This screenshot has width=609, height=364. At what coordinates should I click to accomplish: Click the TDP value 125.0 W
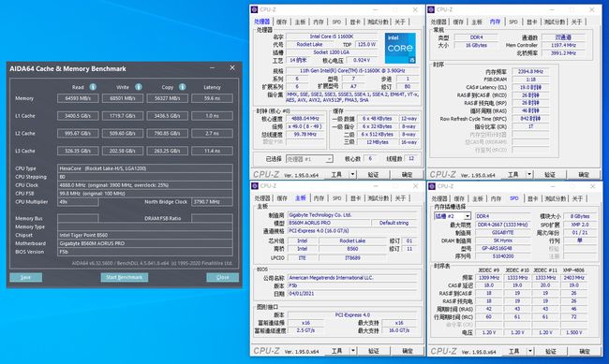coord(366,45)
